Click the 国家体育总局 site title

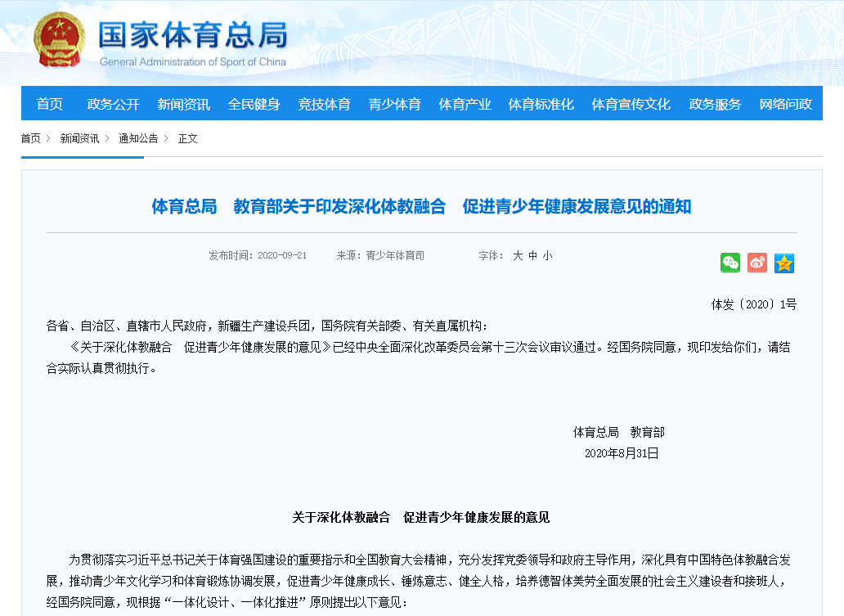(x=193, y=35)
